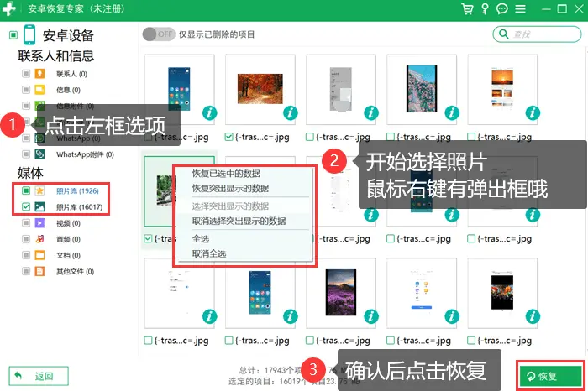Show info for the dark flowers photo
Image resolution: width=588 pixels, height=391 pixels.
pyautogui.click(x=533, y=316)
